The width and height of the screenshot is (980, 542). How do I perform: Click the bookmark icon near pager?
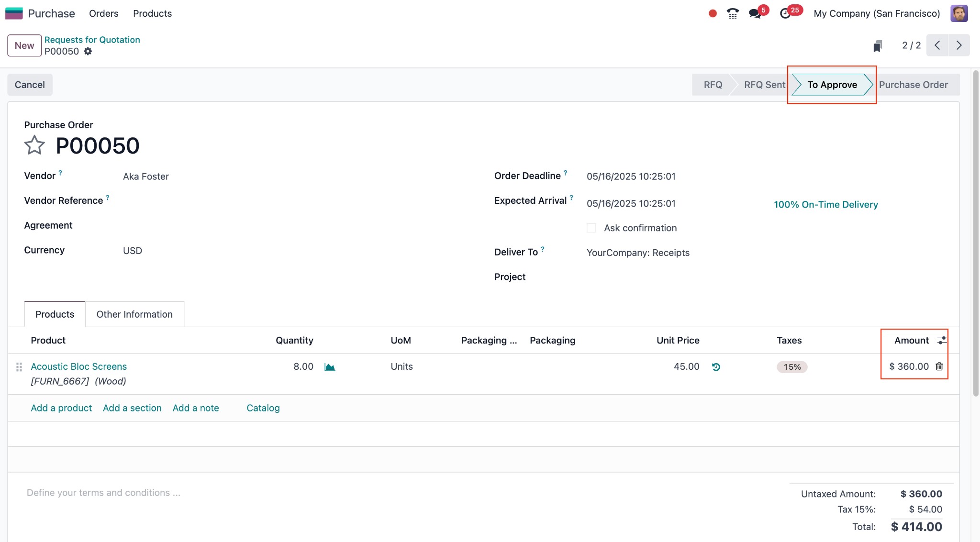pyautogui.click(x=877, y=46)
